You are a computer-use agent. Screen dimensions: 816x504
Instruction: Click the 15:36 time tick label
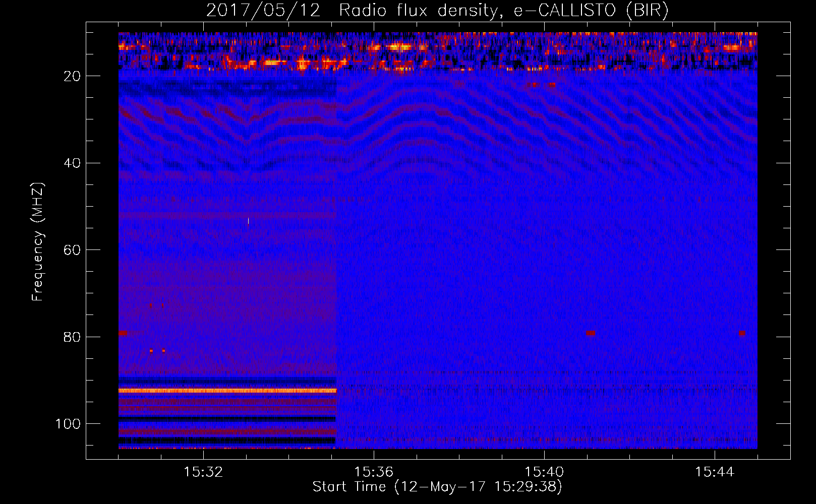(374, 472)
